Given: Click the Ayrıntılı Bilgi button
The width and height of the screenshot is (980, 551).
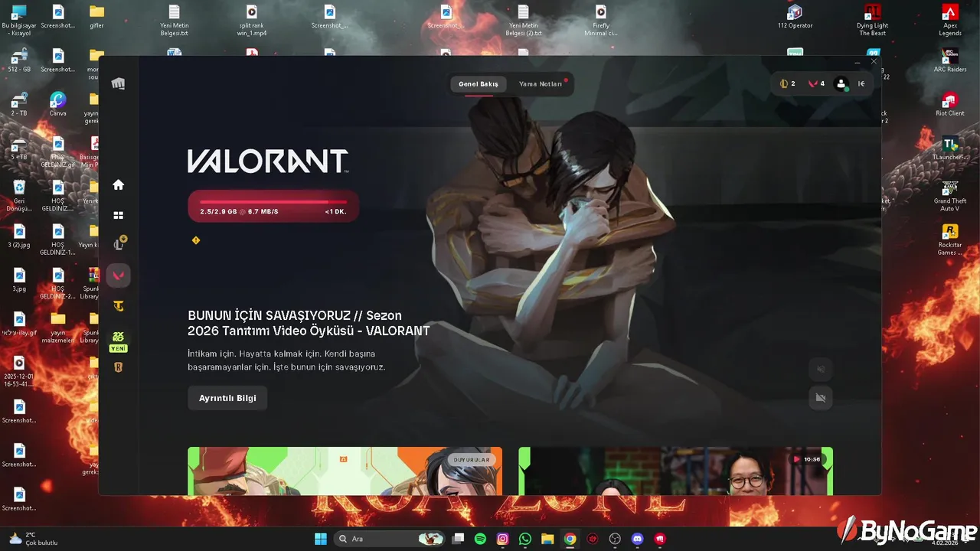Looking at the screenshot, I should (x=227, y=398).
